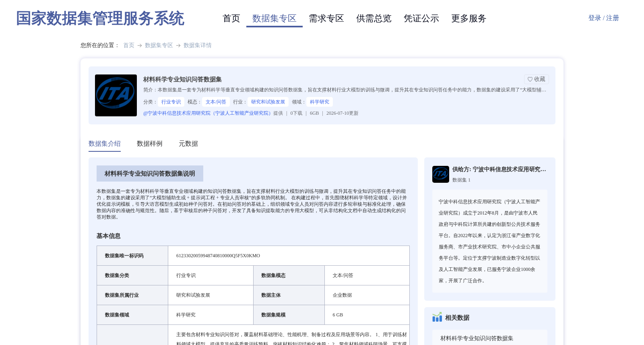The height and width of the screenshot is (345, 644).
Task: Click the 研究和试验发展 industry tag
Action: coord(268,102)
